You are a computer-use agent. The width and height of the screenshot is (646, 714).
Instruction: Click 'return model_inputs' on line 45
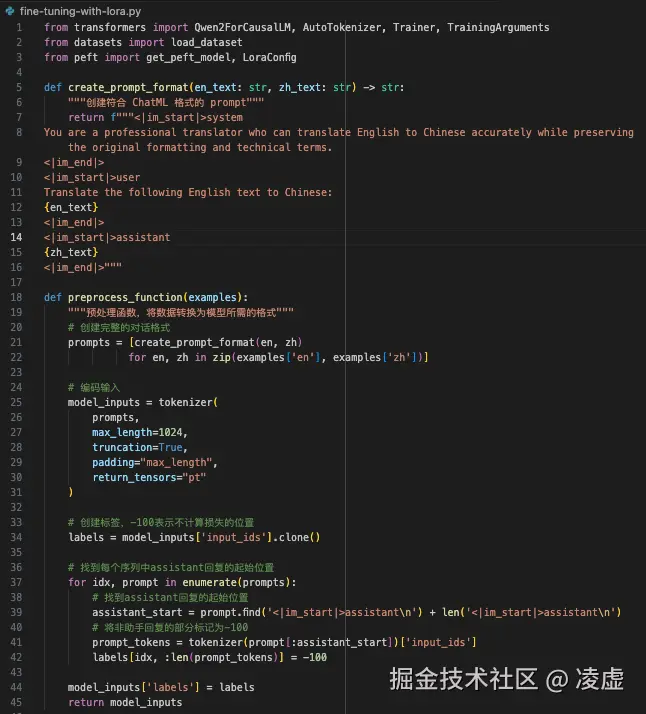click(x=125, y=703)
